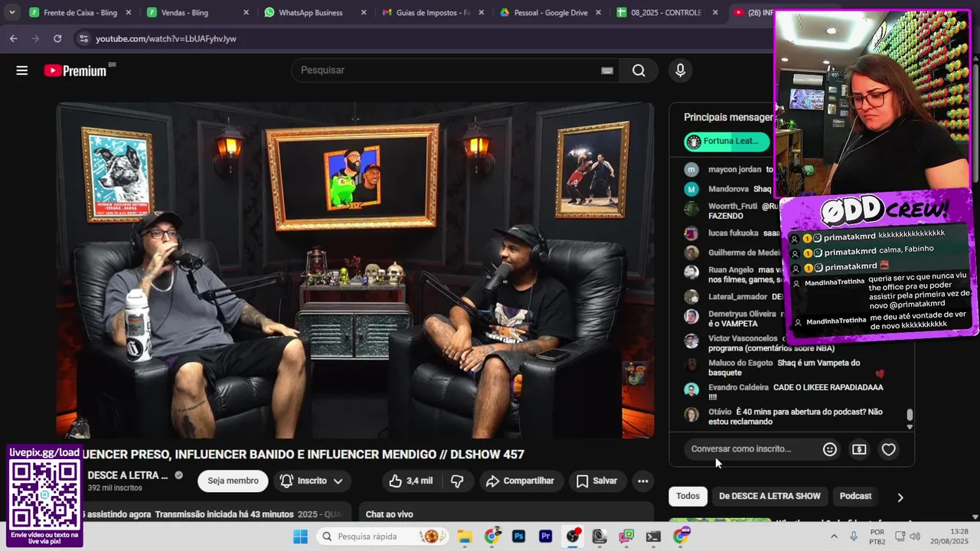Show hidden system tray icons
Image resolution: width=980 pixels, height=551 pixels.
(834, 536)
